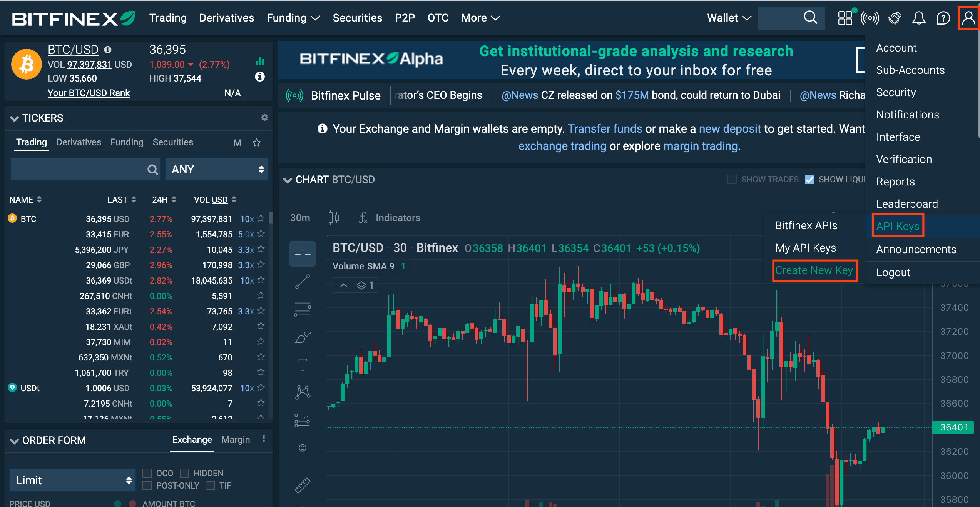This screenshot has width=980, height=507.
Task: Click the ticker search input field
Action: (x=85, y=169)
